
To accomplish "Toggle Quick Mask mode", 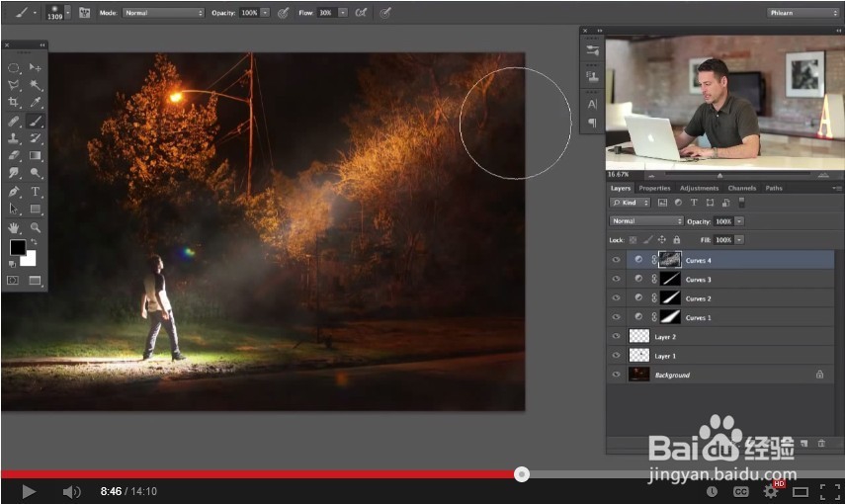I will click(x=13, y=281).
